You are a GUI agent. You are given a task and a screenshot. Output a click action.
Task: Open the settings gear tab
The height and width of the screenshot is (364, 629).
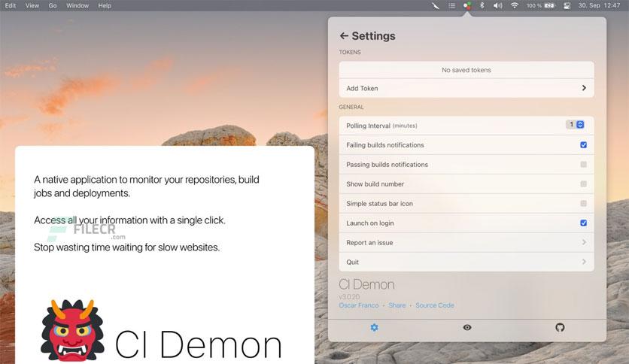(x=374, y=327)
